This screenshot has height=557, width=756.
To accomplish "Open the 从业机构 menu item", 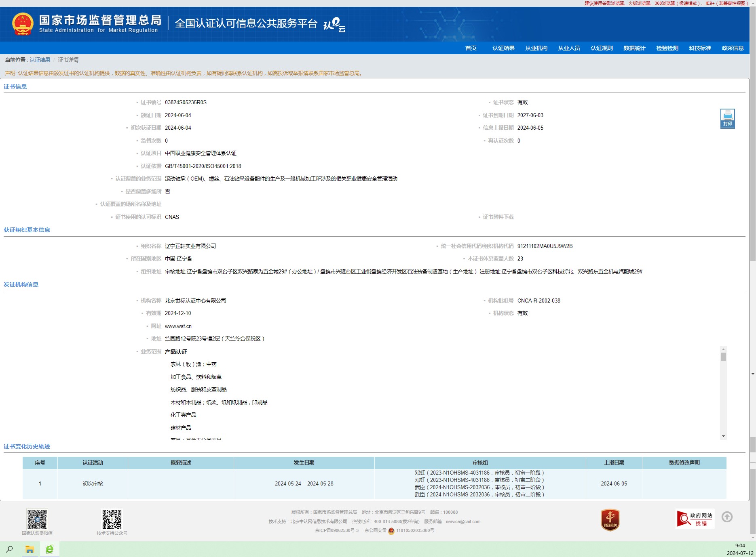I will click(536, 48).
